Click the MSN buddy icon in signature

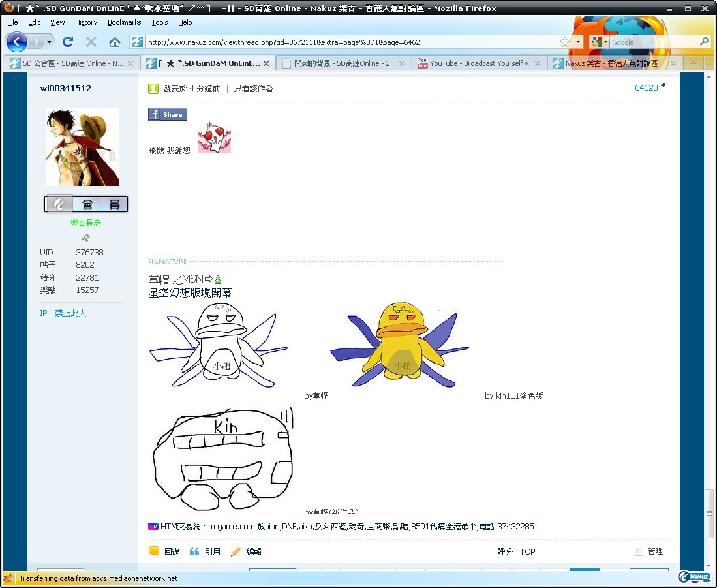point(218,279)
